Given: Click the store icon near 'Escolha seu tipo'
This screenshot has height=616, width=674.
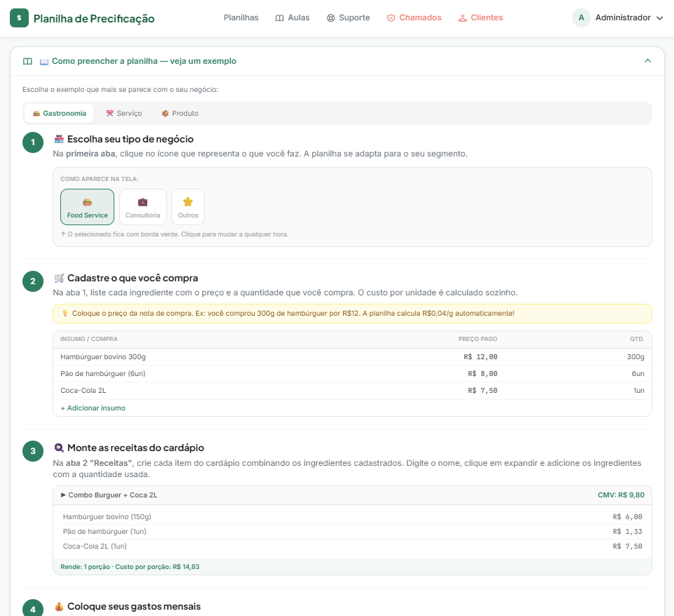Looking at the screenshot, I should pos(59,139).
